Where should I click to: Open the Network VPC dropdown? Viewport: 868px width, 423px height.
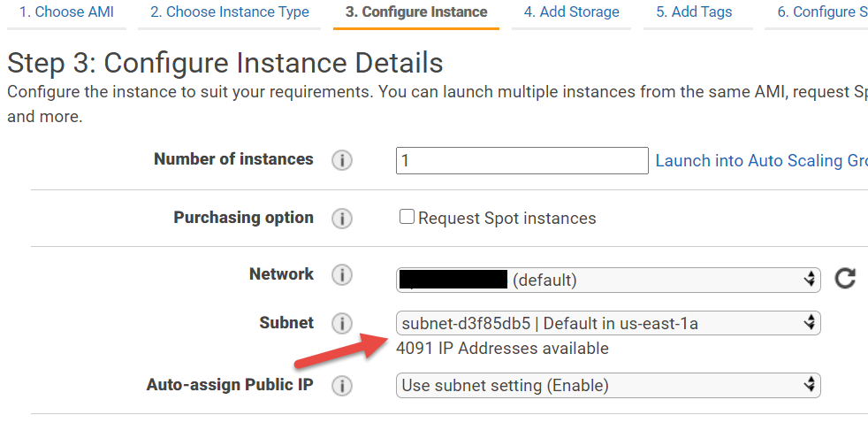(608, 280)
